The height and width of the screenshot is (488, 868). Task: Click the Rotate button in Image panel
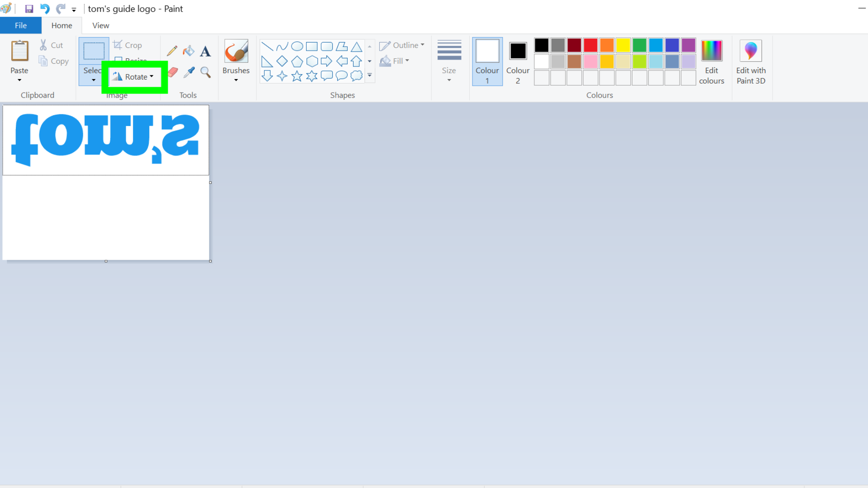pos(134,76)
